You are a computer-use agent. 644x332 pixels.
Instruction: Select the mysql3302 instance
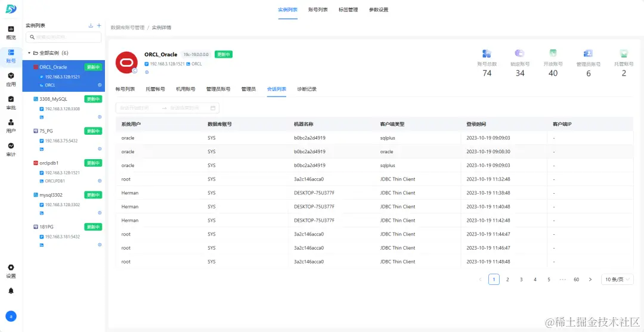tap(63, 204)
